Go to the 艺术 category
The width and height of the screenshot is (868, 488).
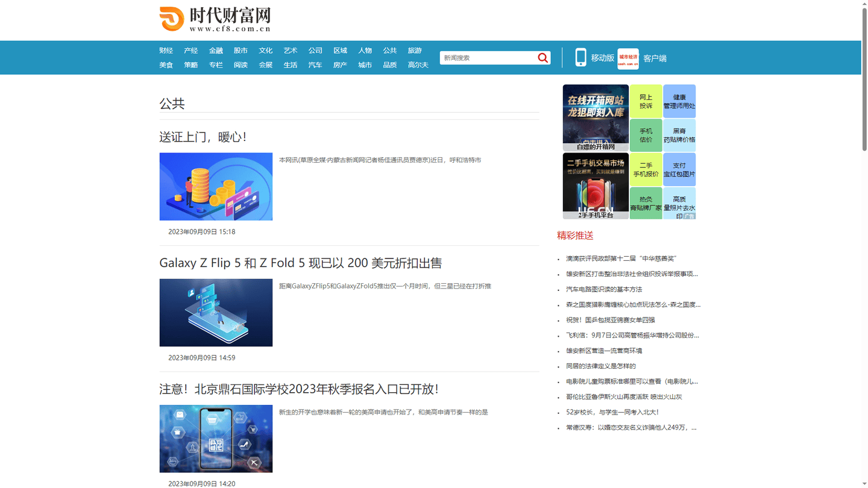tap(291, 51)
